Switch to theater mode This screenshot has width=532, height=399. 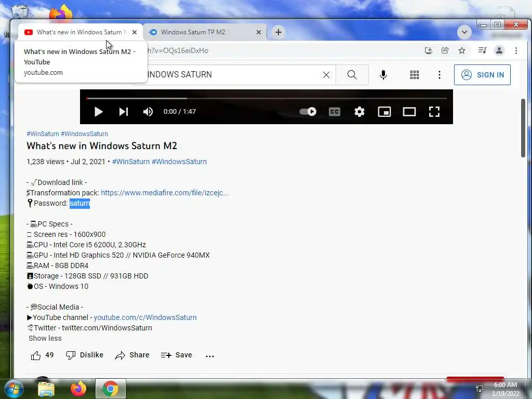click(409, 112)
